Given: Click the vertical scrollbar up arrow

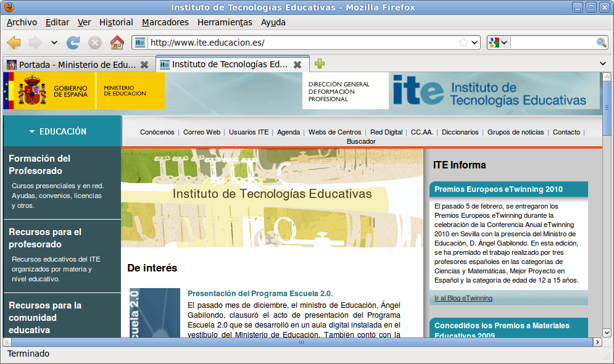Looking at the screenshot, I should coord(607,77).
